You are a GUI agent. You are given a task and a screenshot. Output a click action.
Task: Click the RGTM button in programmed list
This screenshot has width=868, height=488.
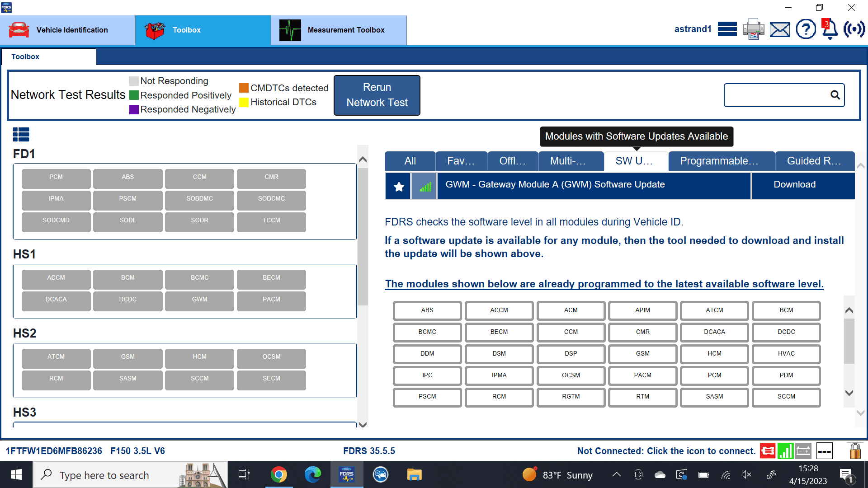coord(571,397)
